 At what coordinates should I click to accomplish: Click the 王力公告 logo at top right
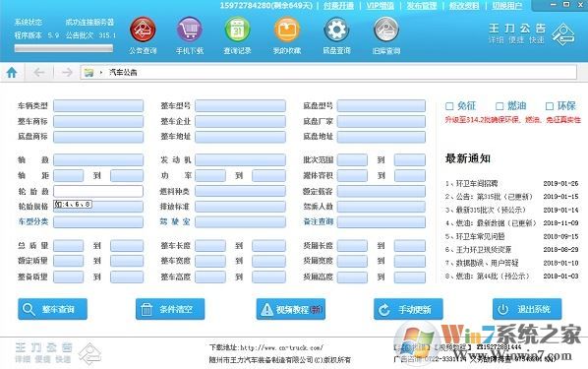532,33
